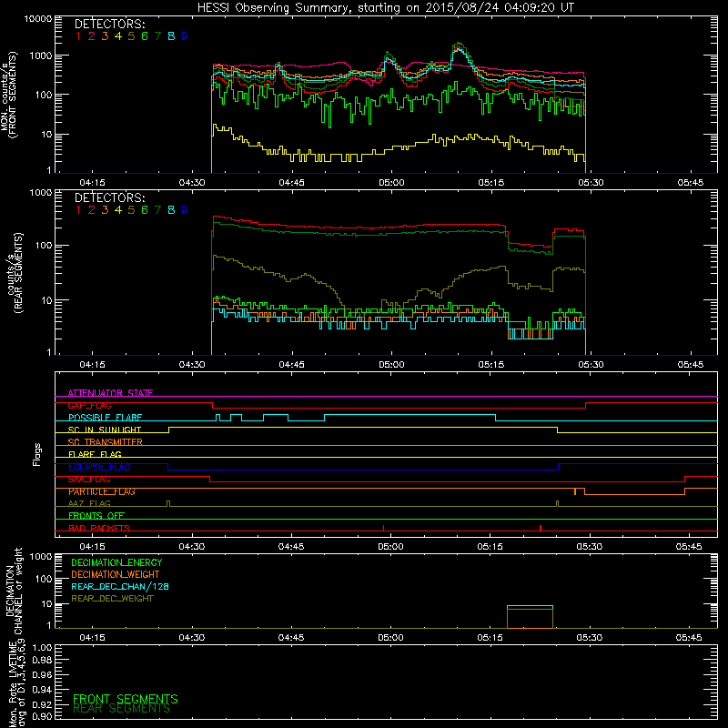Click orange detector 3 in rear segments legend
This screenshot has width=728, height=728.
pyautogui.click(x=105, y=210)
